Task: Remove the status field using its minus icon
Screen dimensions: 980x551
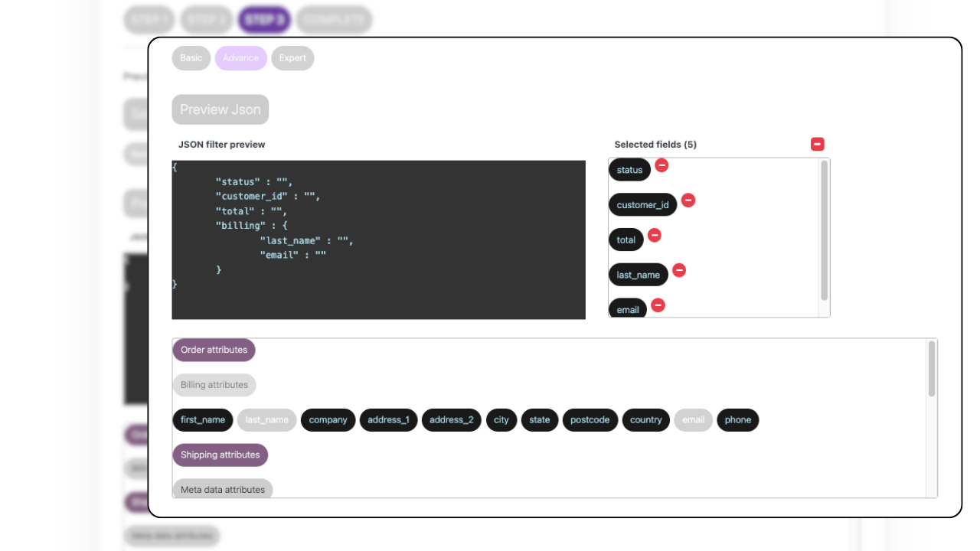Action: click(x=661, y=165)
